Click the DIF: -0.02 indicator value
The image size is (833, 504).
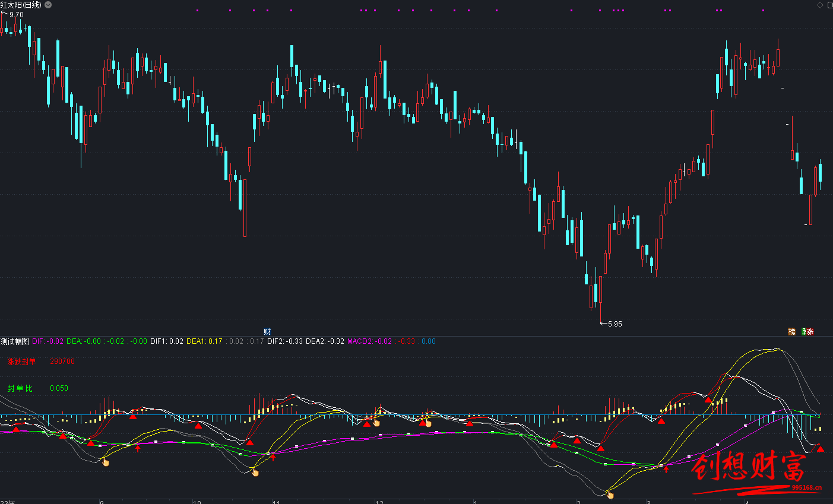(47, 341)
